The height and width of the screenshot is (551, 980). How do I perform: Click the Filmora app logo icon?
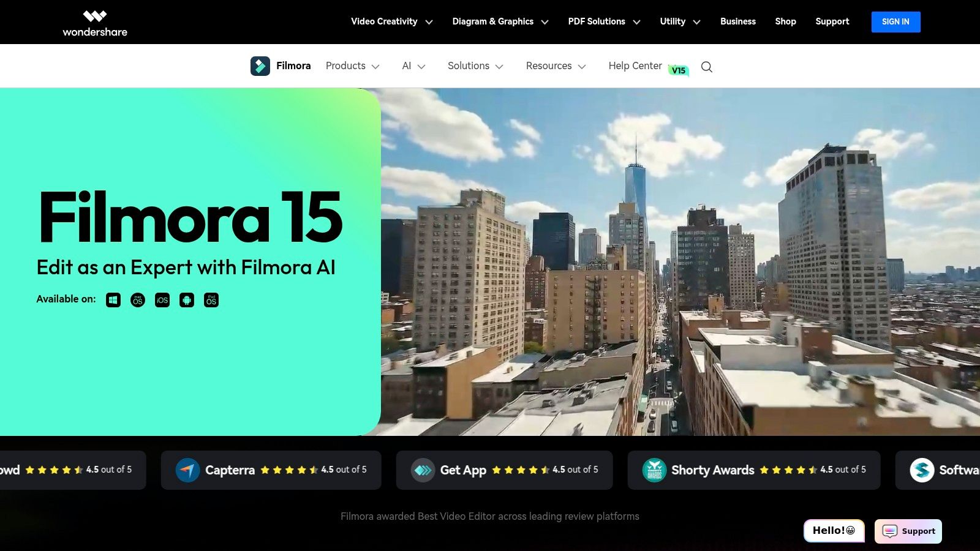[260, 66]
